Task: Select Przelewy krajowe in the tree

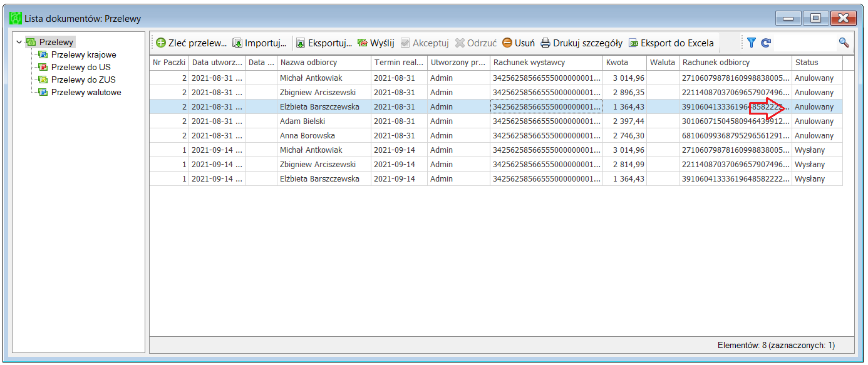Action: click(x=83, y=55)
